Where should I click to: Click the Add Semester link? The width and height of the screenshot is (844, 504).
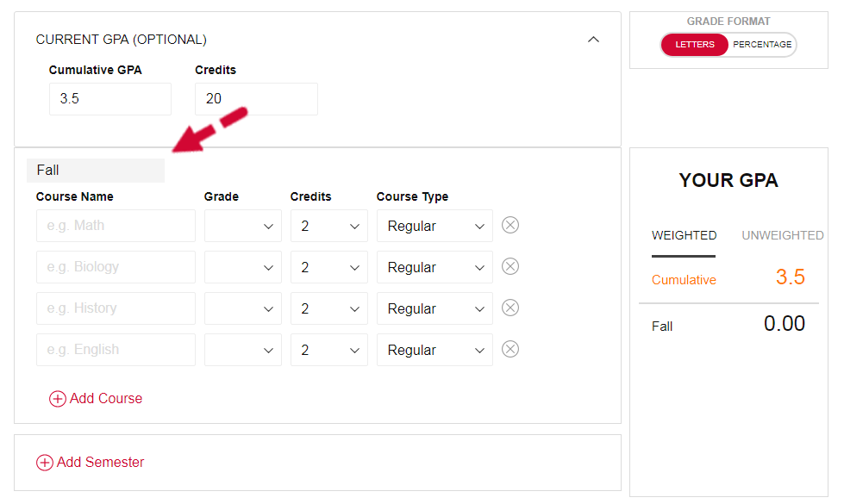100,462
